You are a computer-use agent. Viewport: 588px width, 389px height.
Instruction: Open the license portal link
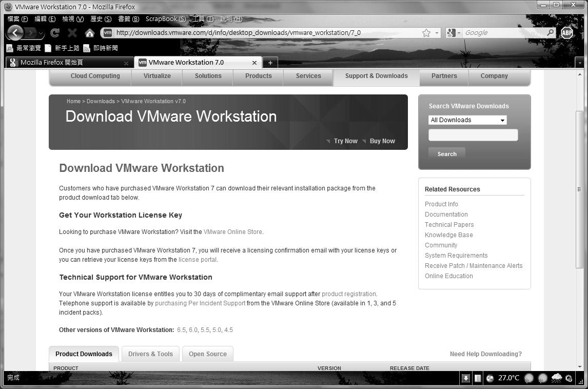pos(197,260)
